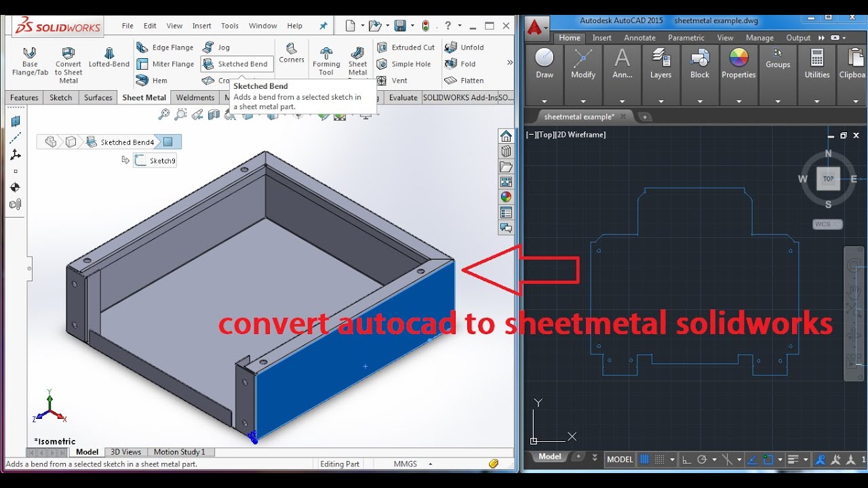Pick the Miter Flange tool
The image size is (868, 488).
tap(165, 64)
